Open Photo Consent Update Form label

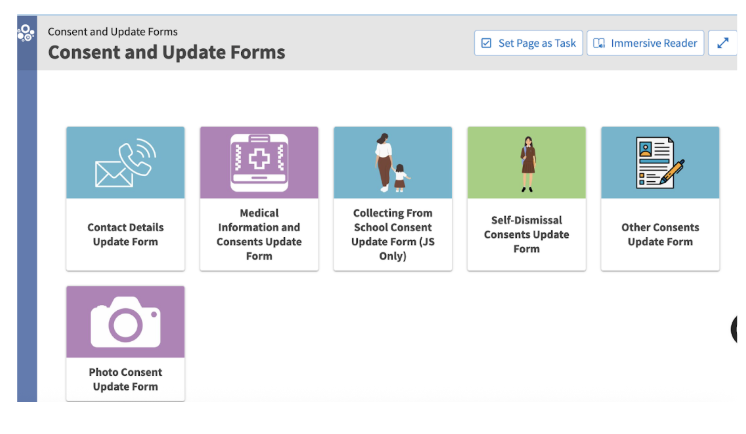[126, 379]
